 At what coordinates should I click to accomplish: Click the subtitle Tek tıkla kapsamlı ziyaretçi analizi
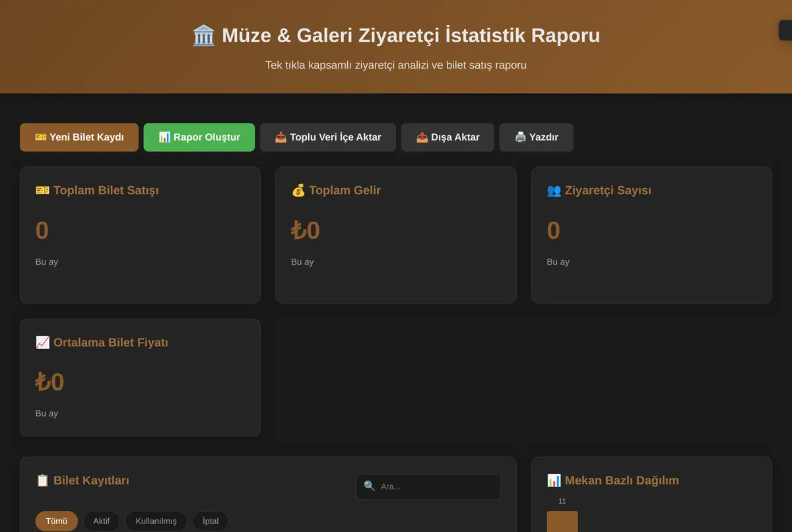pyautogui.click(x=396, y=65)
